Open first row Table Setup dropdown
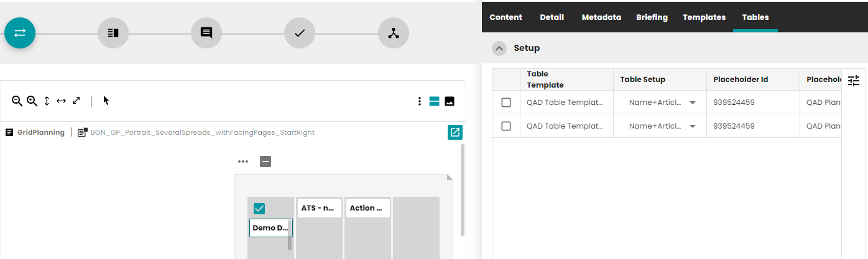 tap(693, 102)
